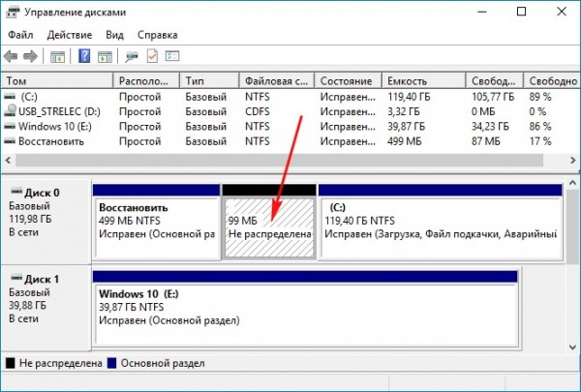
Task: Open the Действие menu
Action: pyautogui.click(x=70, y=35)
